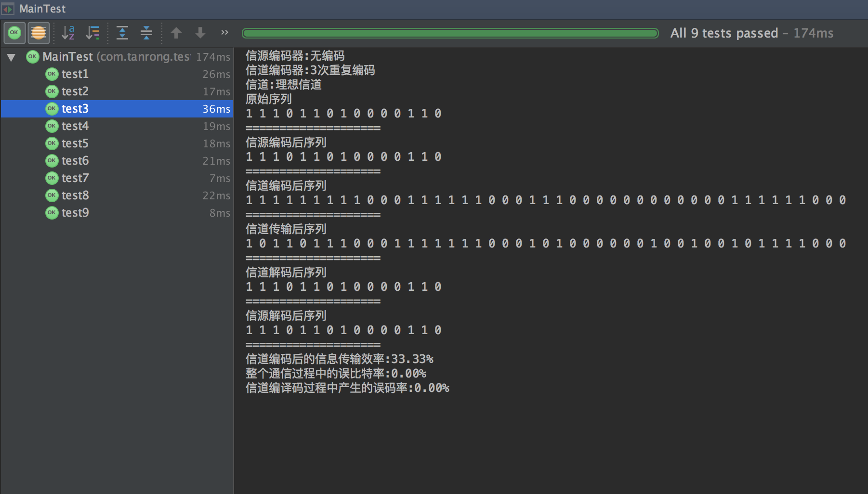Select test4 in the test tree
The height and width of the screenshot is (494, 868).
click(117, 126)
